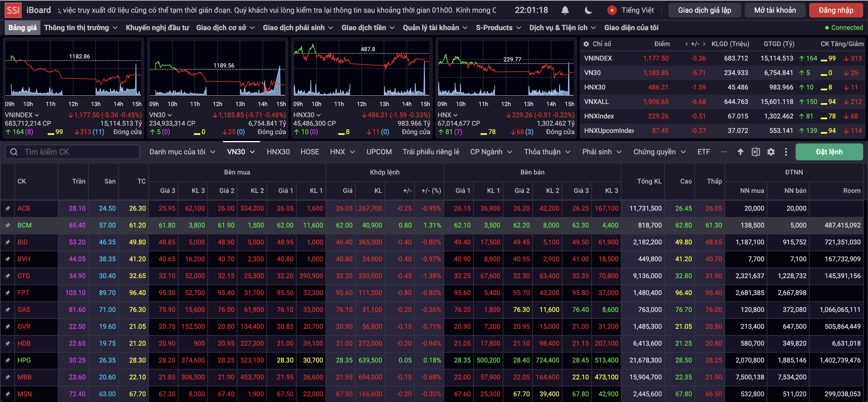The height and width of the screenshot is (402, 868).
Task: Expand Giao dịch phái sinh menu
Action: pyautogui.click(x=298, y=28)
